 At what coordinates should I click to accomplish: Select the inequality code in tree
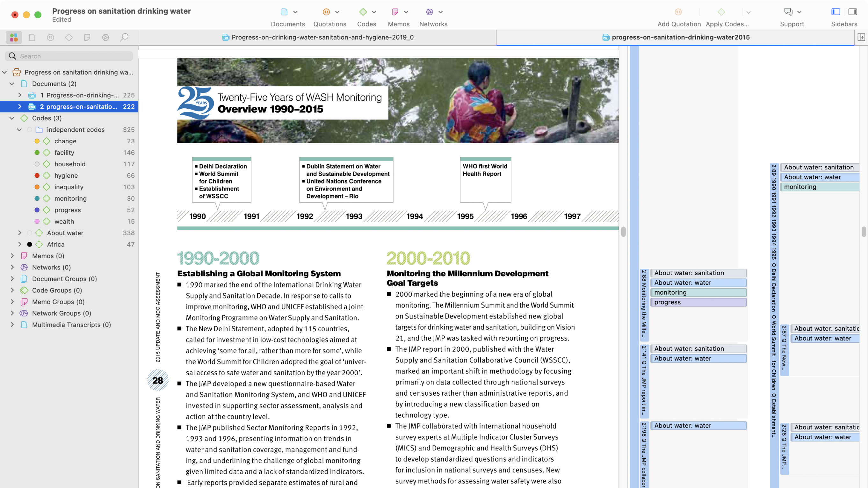coord(69,187)
